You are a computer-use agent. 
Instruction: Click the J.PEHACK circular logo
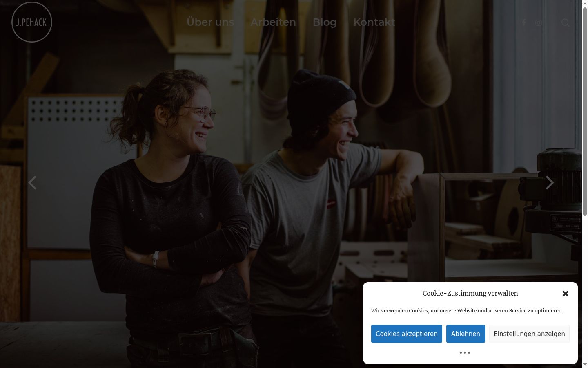pyautogui.click(x=32, y=22)
